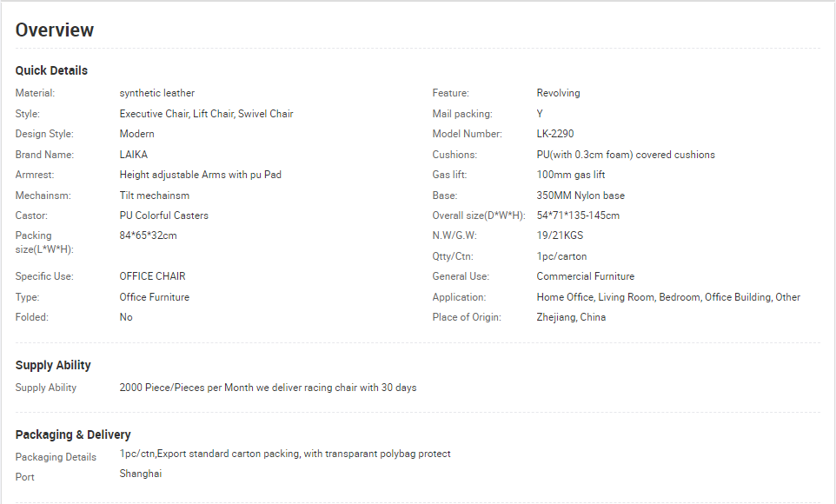Click the 100mm gas lift value
This screenshot has width=836, height=504.
click(570, 175)
